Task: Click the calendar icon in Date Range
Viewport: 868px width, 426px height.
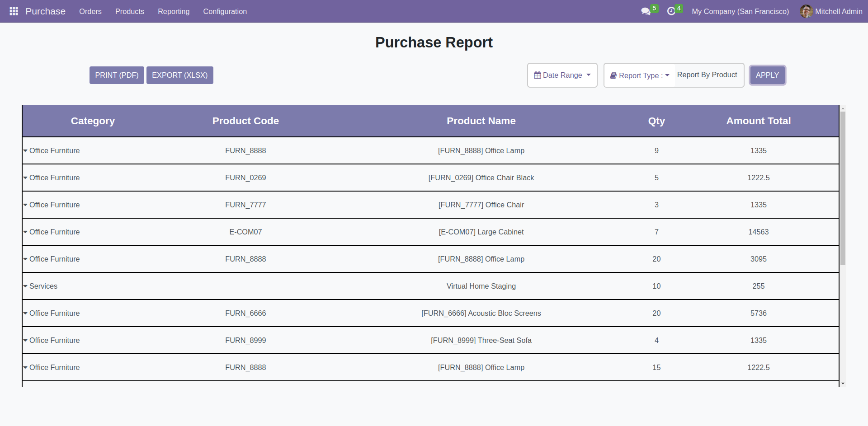Action: click(x=537, y=75)
